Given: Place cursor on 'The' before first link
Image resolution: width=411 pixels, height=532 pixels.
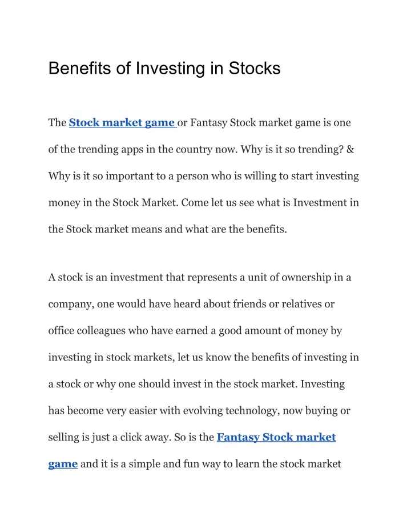Looking at the screenshot, I should [57, 122].
